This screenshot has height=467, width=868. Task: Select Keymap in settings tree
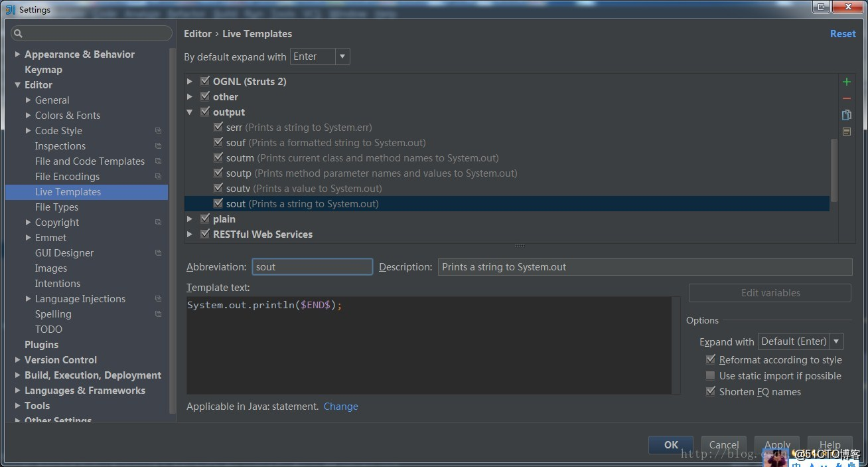(x=43, y=70)
